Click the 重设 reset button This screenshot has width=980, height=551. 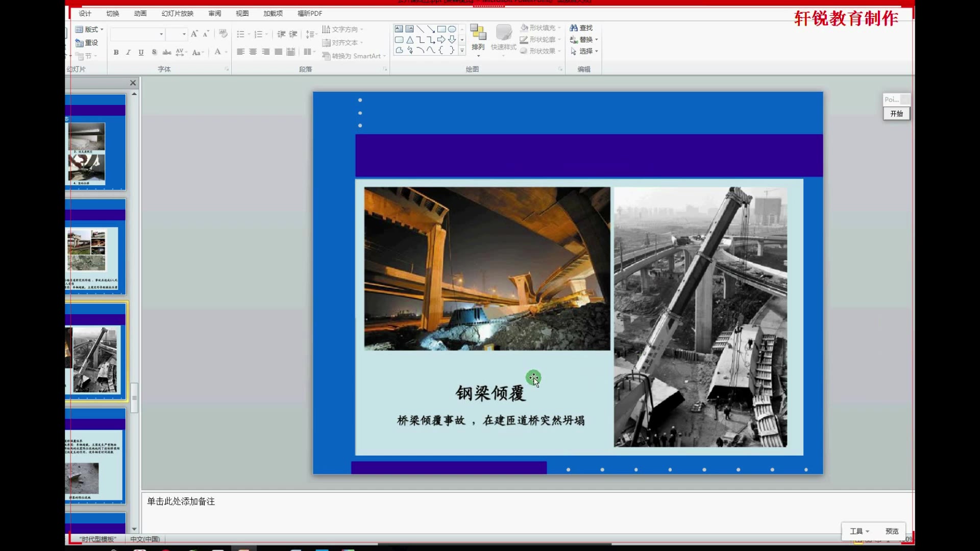(87, 43)
